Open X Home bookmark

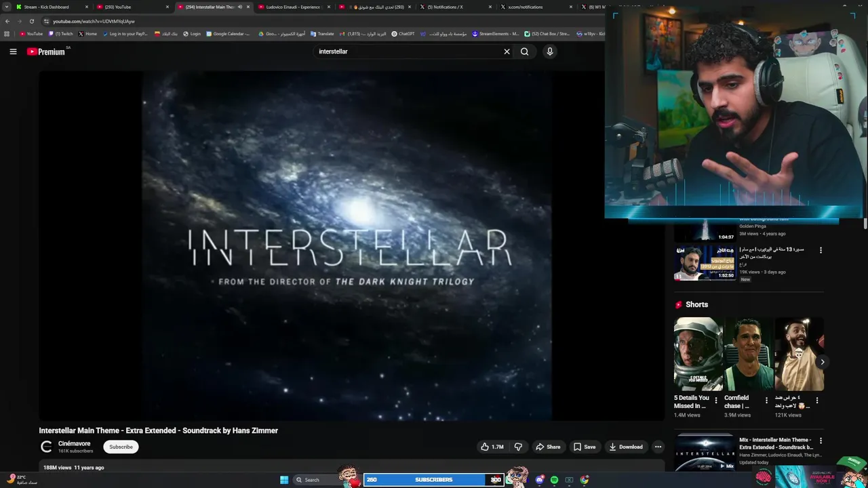click(87, 33)
